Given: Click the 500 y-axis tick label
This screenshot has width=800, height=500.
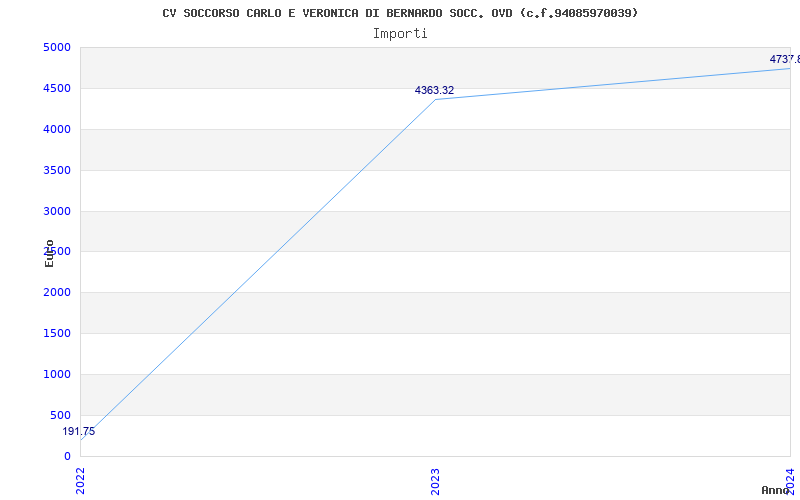Looking at the screenshot, I should (61, 415).
